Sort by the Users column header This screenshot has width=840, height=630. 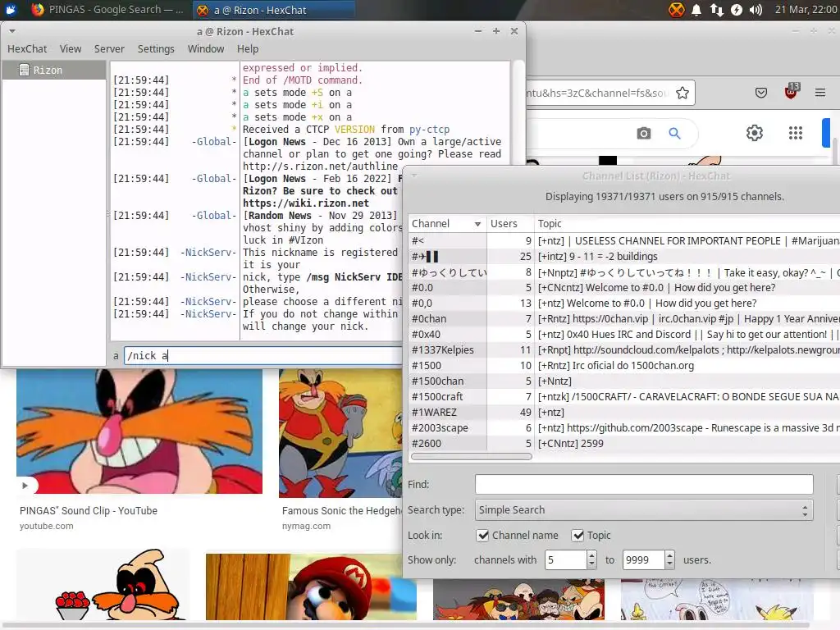(x=510, y=223)
